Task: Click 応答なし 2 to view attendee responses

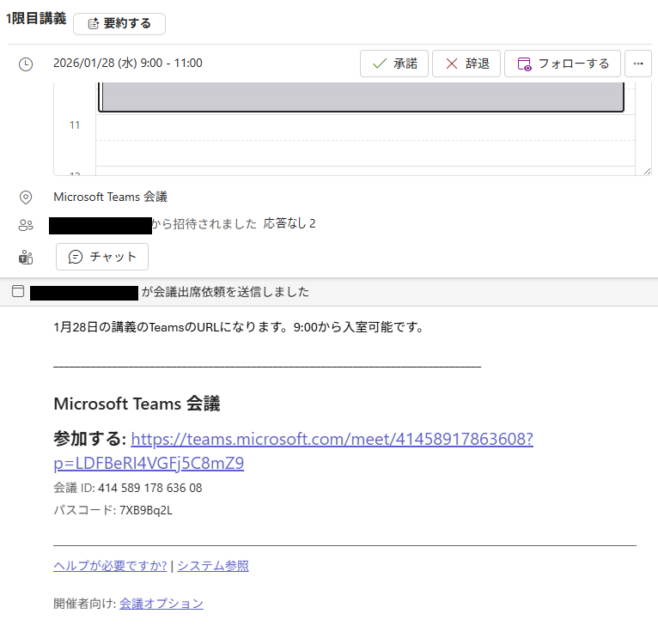Action: click(x=289, y=224)
